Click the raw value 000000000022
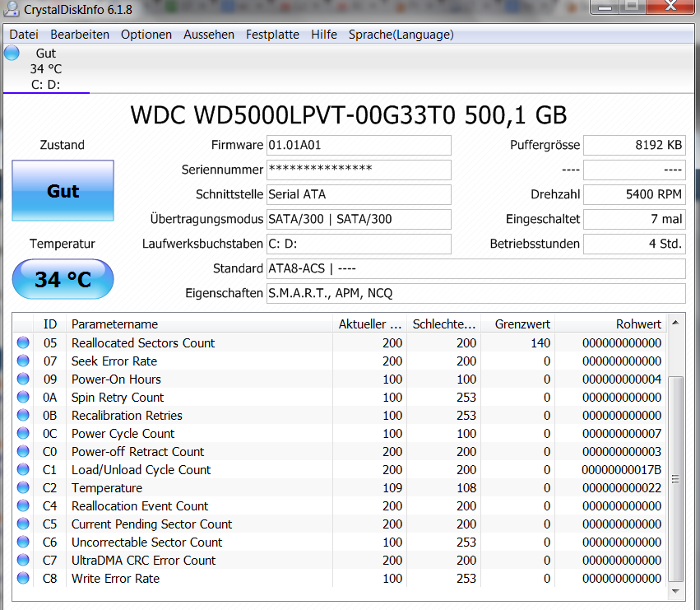This screenshot has height=610, width=700. tap(621, 487)
